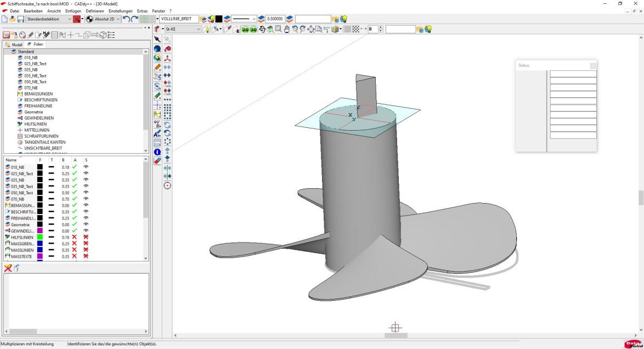Toggle visibility eye of 018_NB layer
The image size is (644, 349).
[86, 167]
